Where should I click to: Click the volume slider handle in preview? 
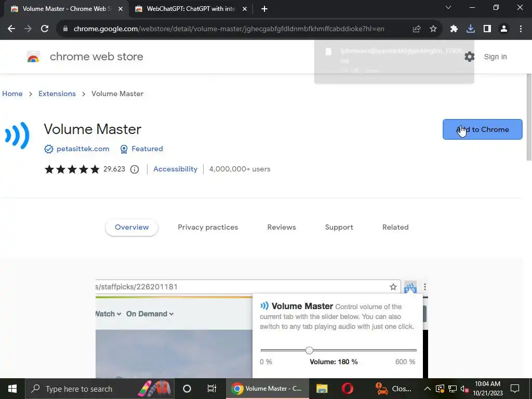pos(309,350)
